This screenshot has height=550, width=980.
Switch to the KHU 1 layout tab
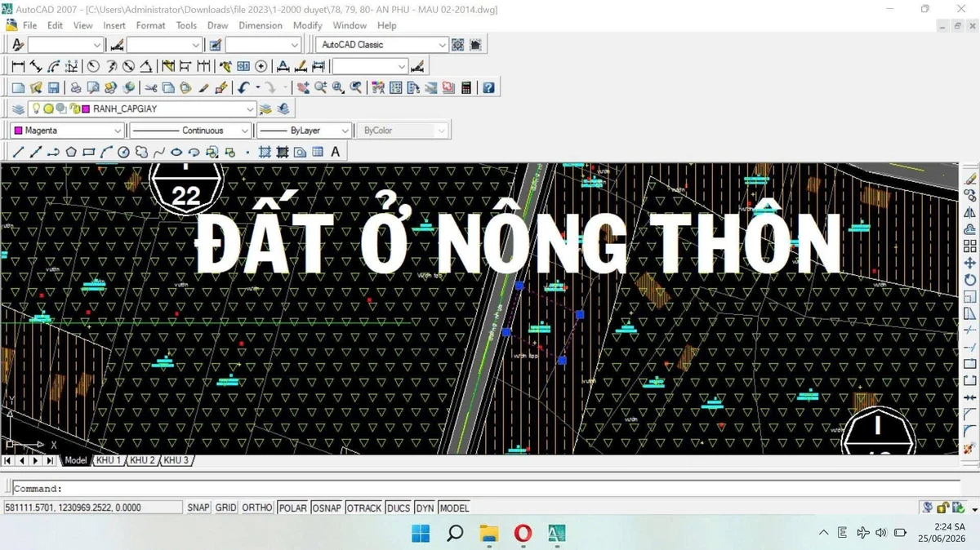[x=108, y=460]
